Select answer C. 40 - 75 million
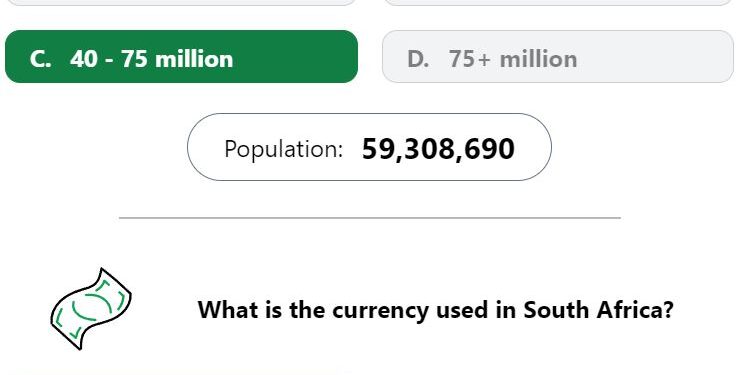Screen dimensions: 738x375 [x=181, y=56]
